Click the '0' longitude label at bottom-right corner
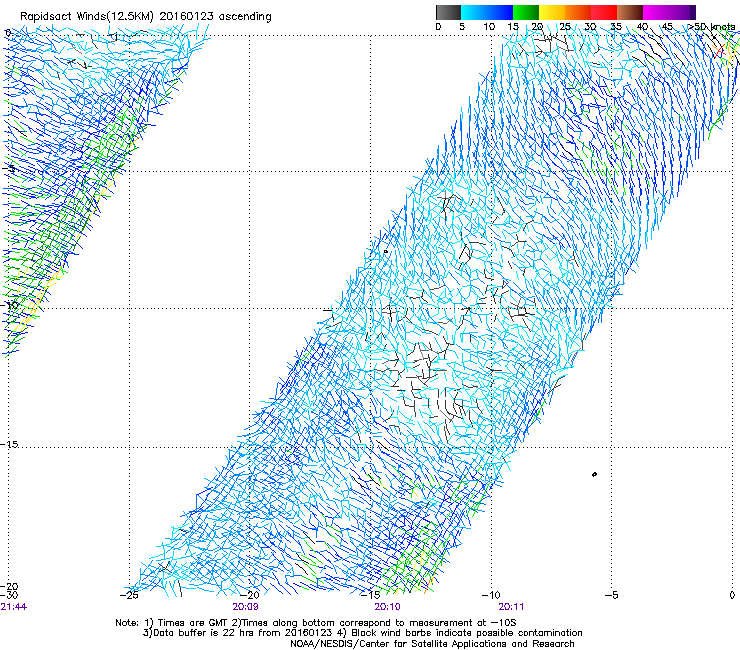Image resolution: width=740 pixels, height=650 pixels. [732, 595]
